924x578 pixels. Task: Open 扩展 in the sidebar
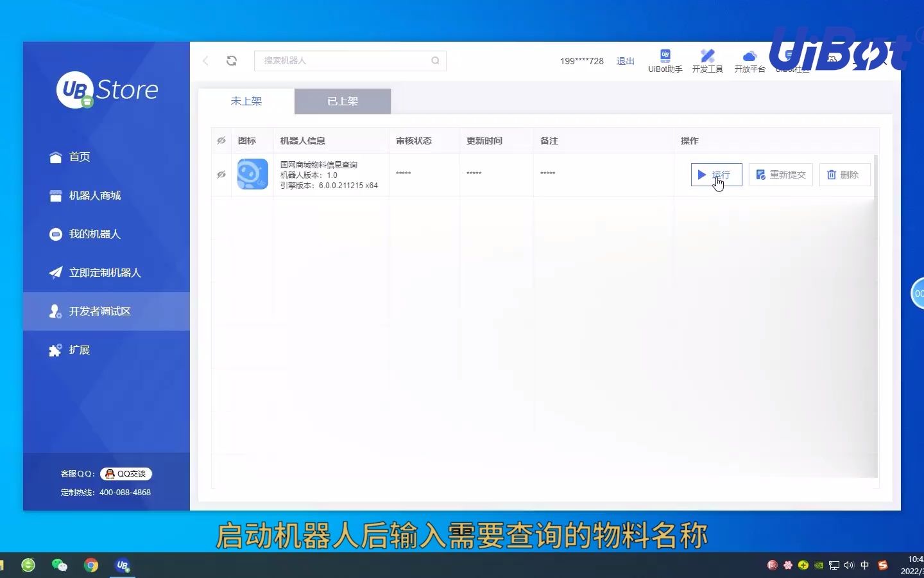107,349
